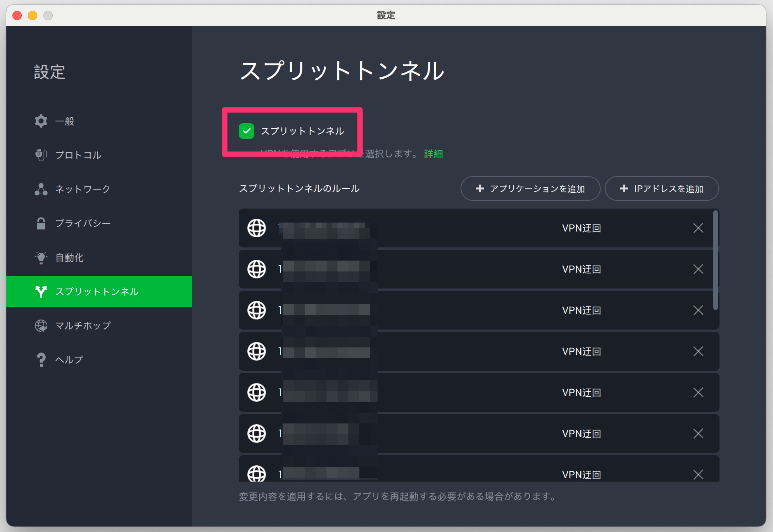773x532 pixels.
Task: Click the 自動化 lightbulb icon
Action: 41,257
